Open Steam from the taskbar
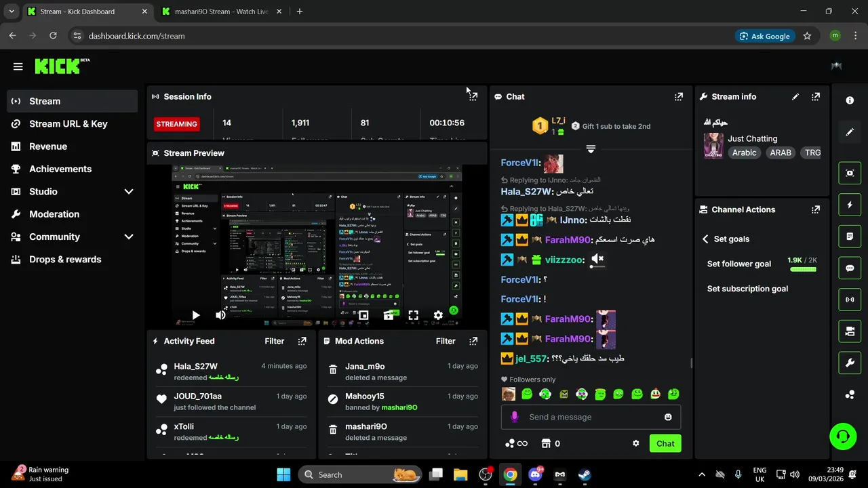The height and width of the screenshot is (488, 868). [x=585, y=474]
